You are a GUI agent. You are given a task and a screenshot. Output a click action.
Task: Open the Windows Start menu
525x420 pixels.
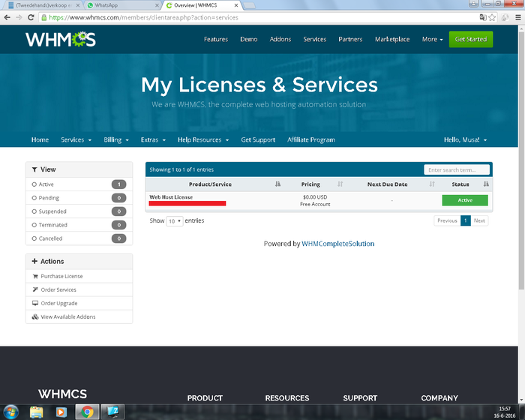tap(10, 412)
